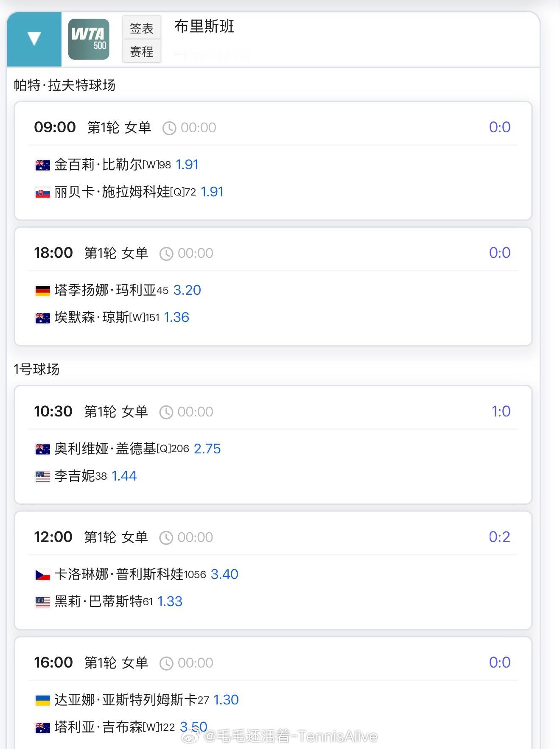Select odds 1.44 for 李吉妮
Viewport: 560px width, 749px height.
(x=124, y=476)
